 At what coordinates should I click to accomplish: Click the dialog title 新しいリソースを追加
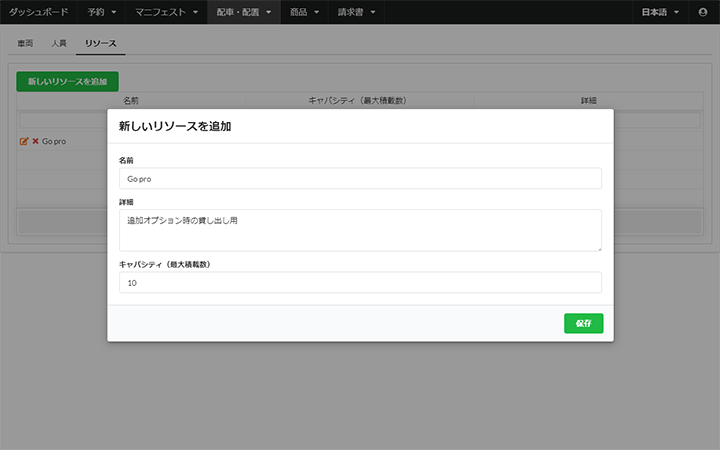pos(175,126)
